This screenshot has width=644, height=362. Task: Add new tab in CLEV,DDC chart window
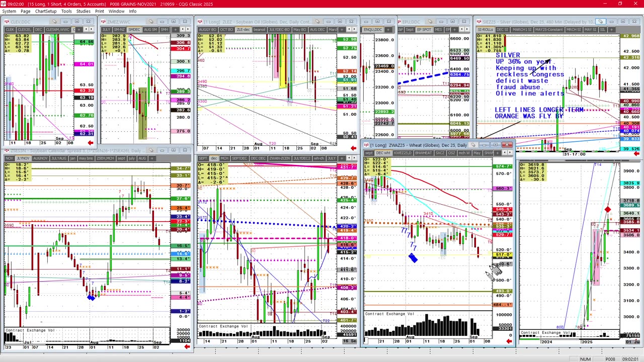pyautogui.click(x=79, y=30)
